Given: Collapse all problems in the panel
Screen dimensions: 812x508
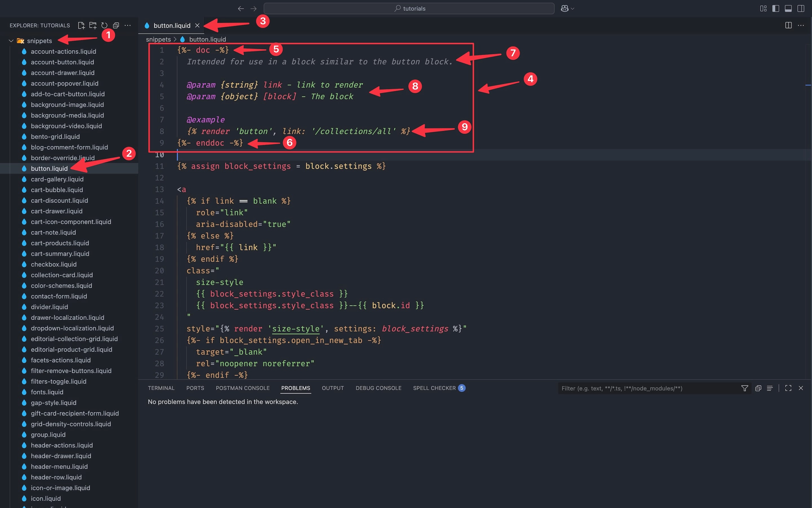Looking at the screenshot, I should 758,388.
